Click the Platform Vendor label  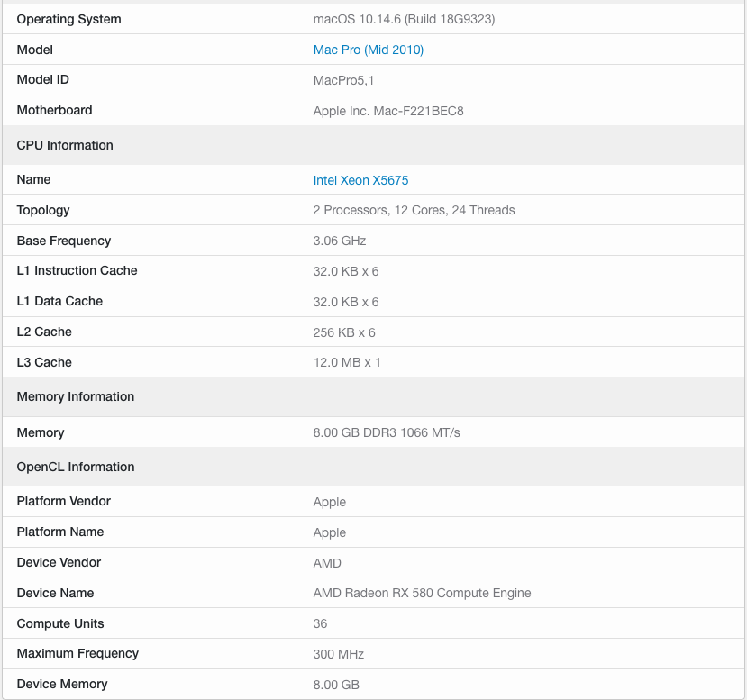pyautogui.click(x=64, y=502)
